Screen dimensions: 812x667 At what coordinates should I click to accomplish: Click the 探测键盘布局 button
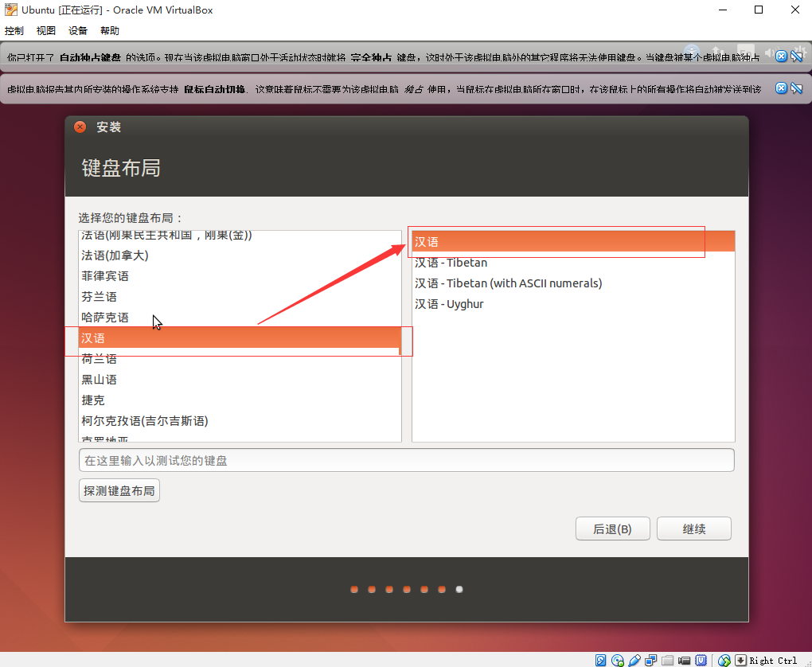click(x=119, y=491)
